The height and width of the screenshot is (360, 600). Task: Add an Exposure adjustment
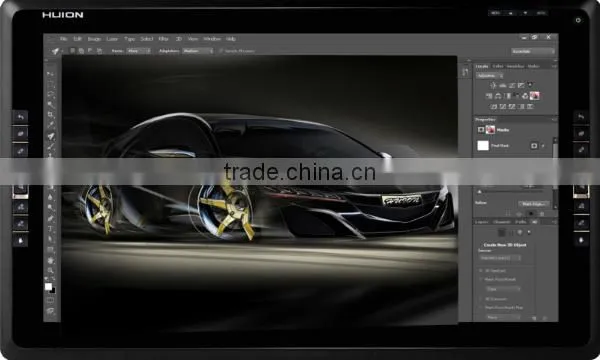521,85
